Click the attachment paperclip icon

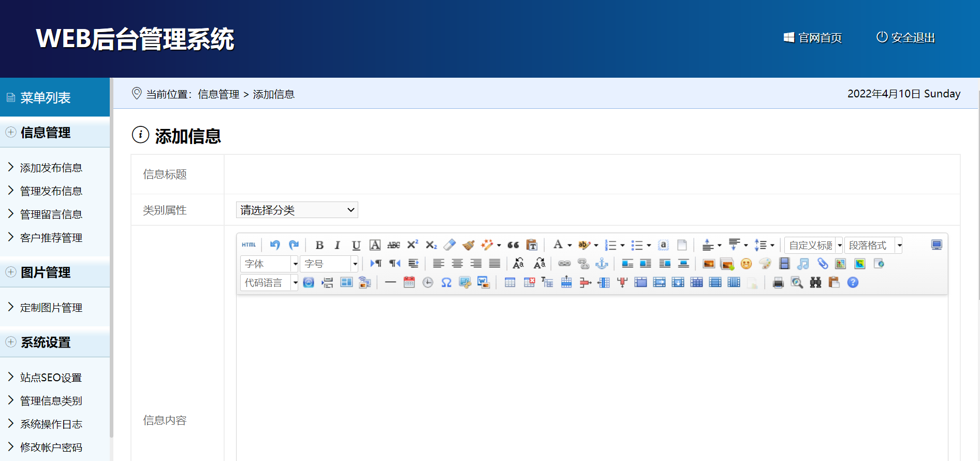coord(822,264)
